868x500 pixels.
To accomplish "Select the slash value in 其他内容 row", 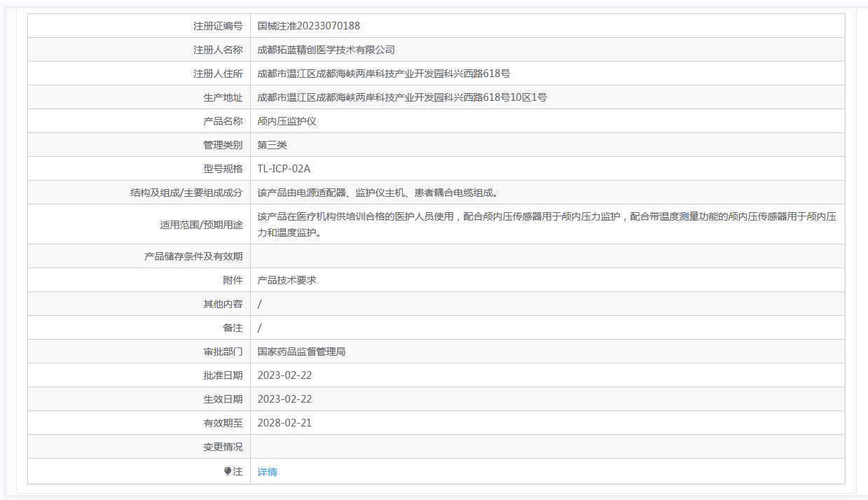I will [x=260, y=304].
